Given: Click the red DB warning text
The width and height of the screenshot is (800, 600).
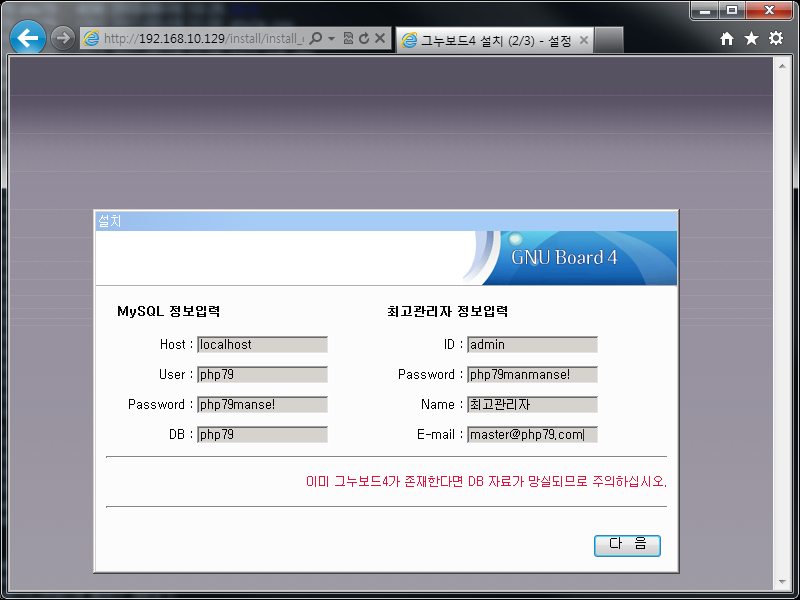Looking at the screenshot, I should coord(486,481).
